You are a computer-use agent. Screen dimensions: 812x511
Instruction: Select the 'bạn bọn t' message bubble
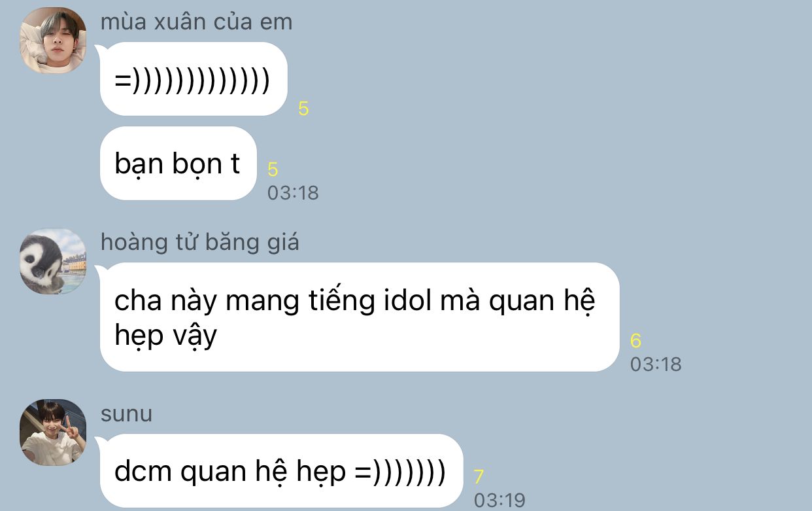tap(178, 164)
